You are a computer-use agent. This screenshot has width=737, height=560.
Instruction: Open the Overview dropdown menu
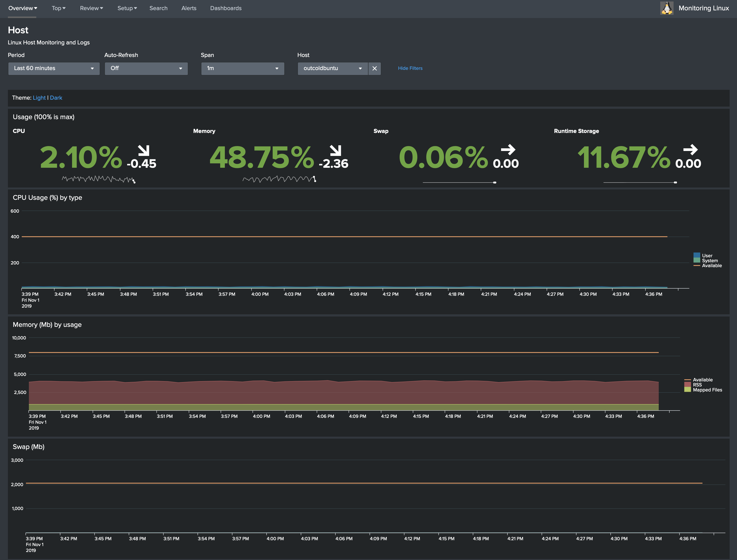point(22,8)
